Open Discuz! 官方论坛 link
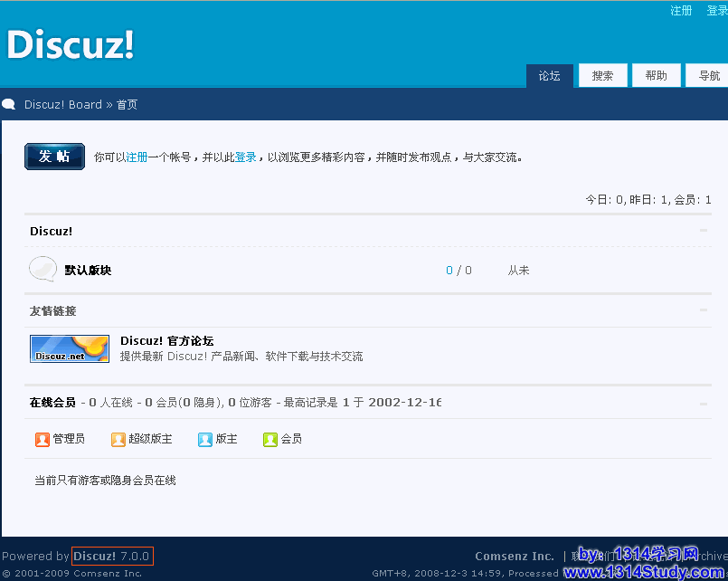 point(166,341)
